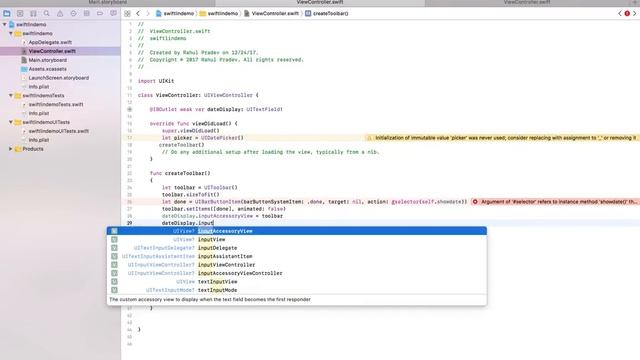
Task: Click 'import UIKit' code line
Action: [156, 81]
